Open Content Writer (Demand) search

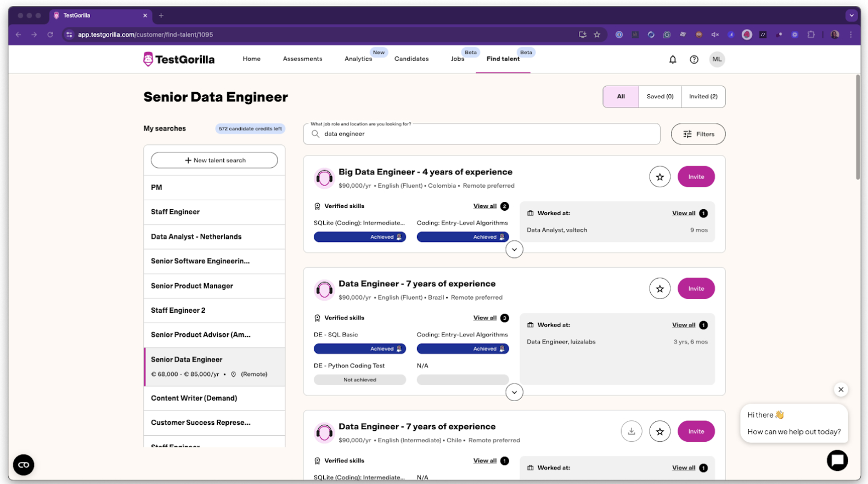tap(215, 398)
